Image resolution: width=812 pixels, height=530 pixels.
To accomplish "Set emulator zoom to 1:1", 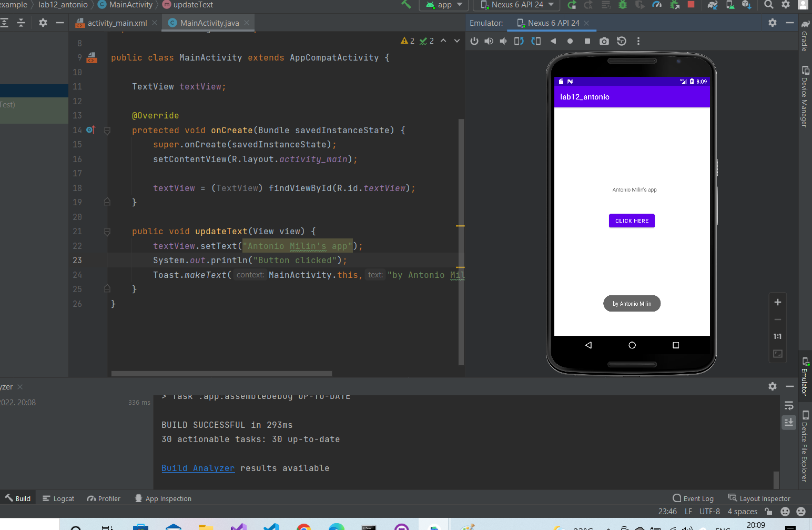I will [x=778, y=336].
